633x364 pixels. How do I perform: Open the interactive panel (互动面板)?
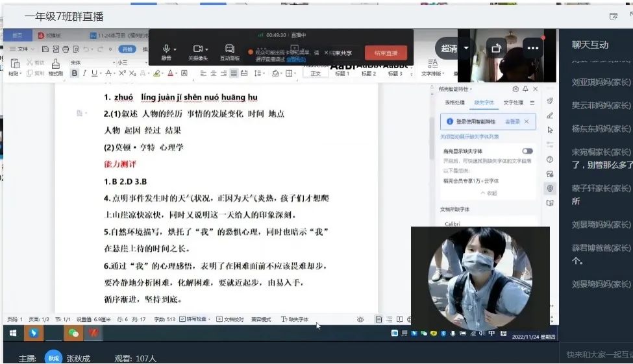229,52
